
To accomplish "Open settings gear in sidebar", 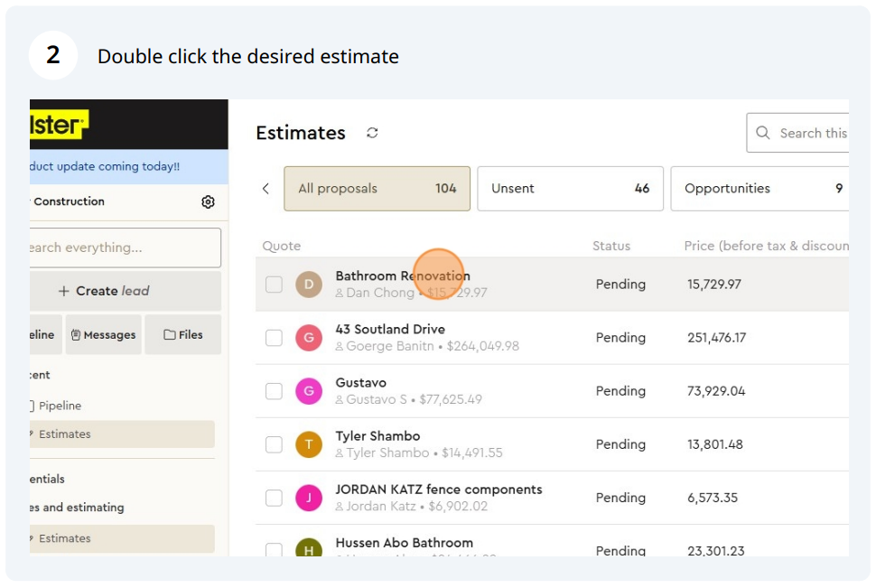I will click(x=208, y=201).
